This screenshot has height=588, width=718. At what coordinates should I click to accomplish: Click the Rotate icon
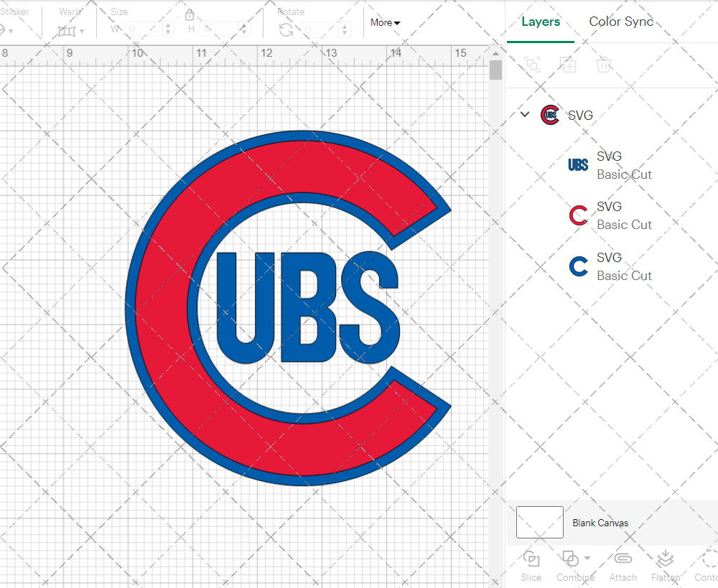click(x=286, y=30)
